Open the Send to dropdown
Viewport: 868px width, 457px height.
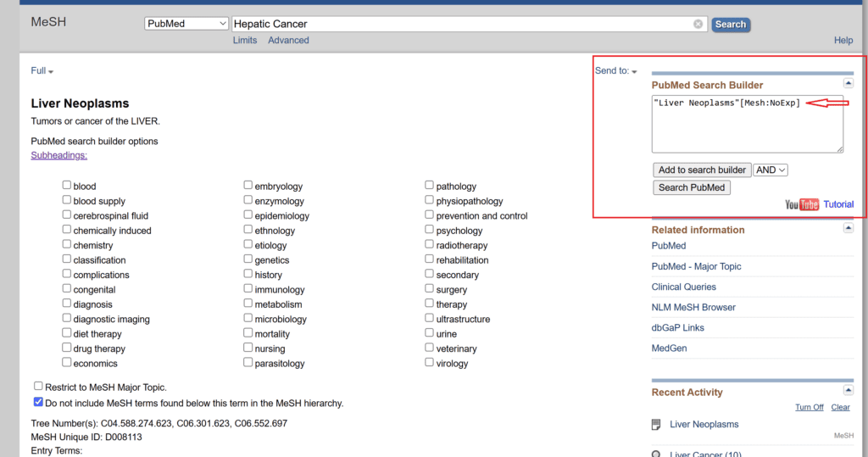pyautogui.click(x=615, y=71)
